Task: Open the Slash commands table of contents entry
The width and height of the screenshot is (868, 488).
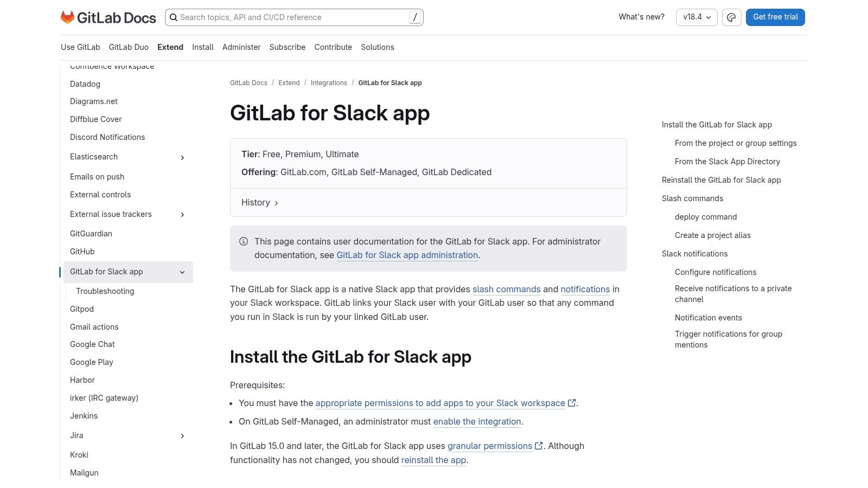Action: [x=692, y=198]
